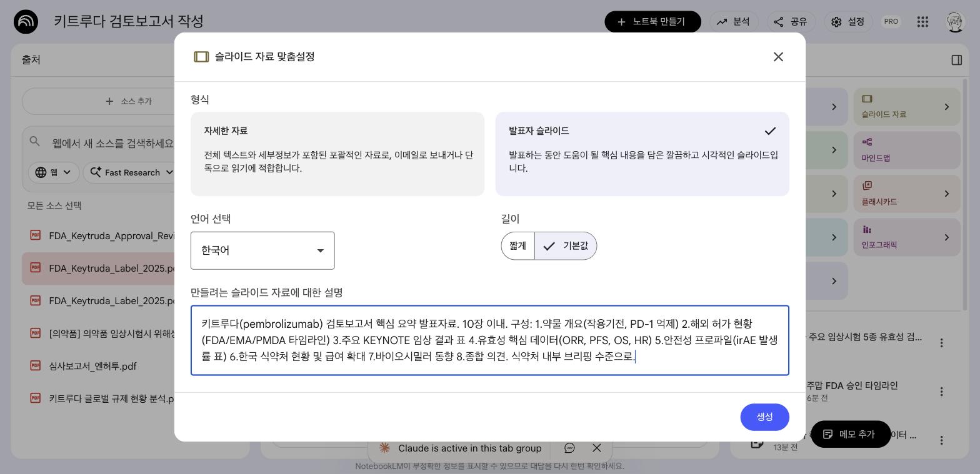Click the NotebookLM logo icon
Image resolution: width=980 pixels, height=474 pixels.
[26, 21]
